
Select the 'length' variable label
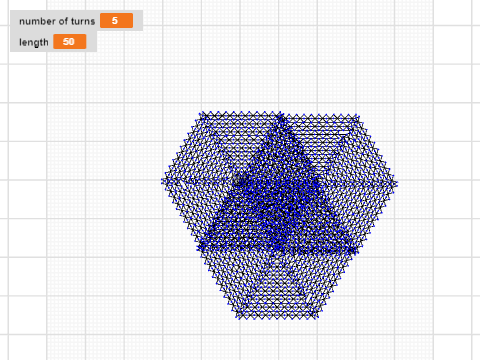pyautogui.click(x=34, y=42)
